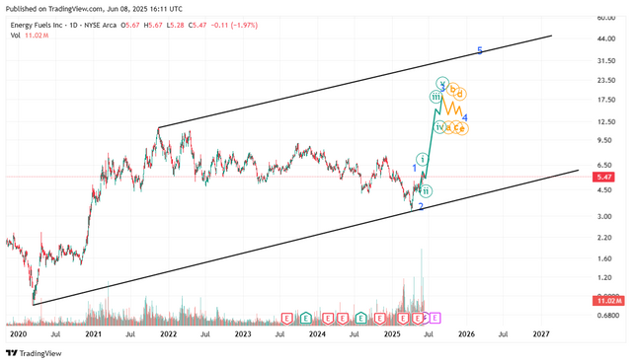Select the lower channel trend line
Viewport: 632px width, 364px height.
(305, 238)
